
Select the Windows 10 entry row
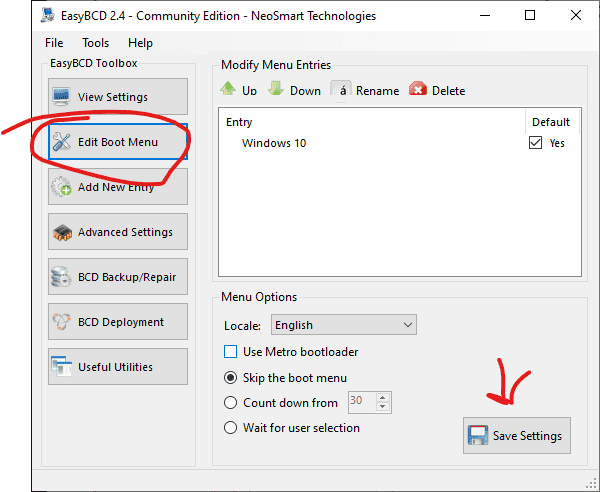point(399,143)
